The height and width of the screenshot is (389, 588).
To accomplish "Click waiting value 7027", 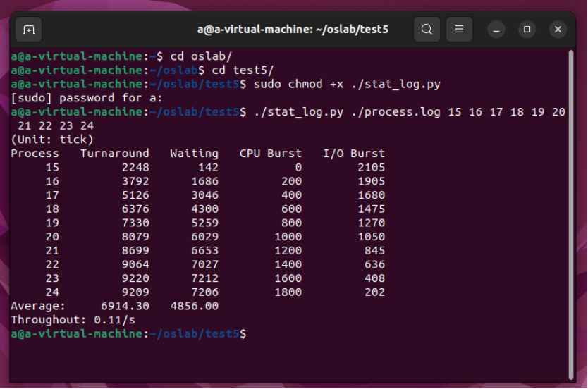I will coord(204,264).
